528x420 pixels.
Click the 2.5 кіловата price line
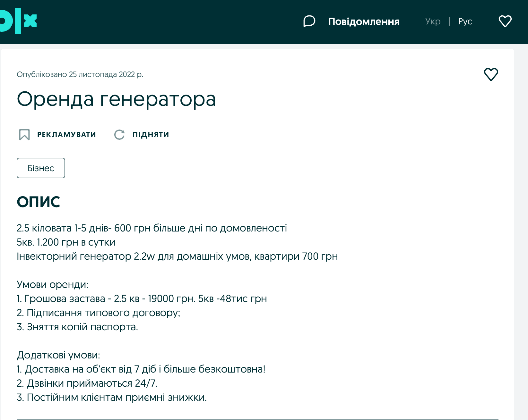pos(151,228)
